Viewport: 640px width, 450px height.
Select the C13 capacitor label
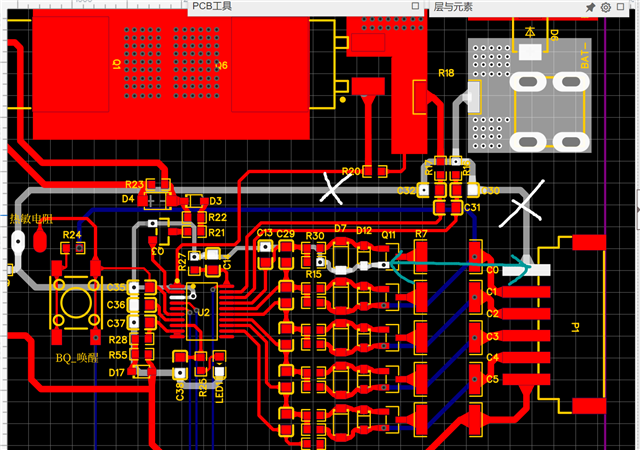point(264,233)
